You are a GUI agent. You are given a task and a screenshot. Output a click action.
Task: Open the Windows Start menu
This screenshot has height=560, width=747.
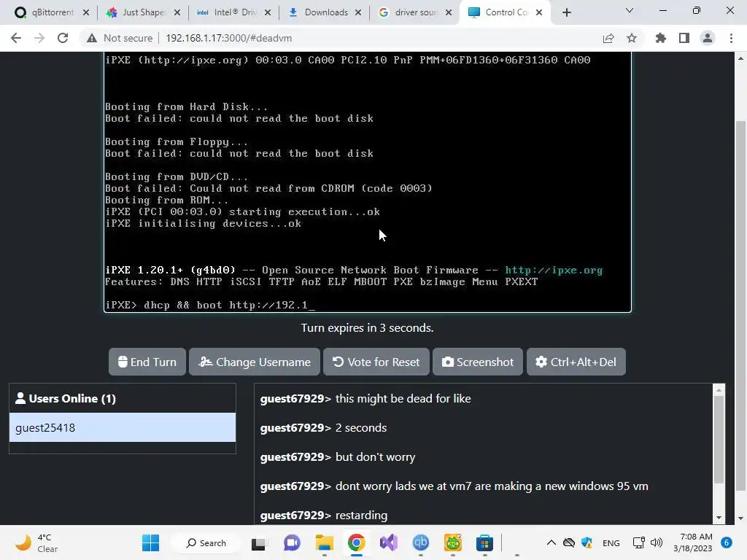150,542
